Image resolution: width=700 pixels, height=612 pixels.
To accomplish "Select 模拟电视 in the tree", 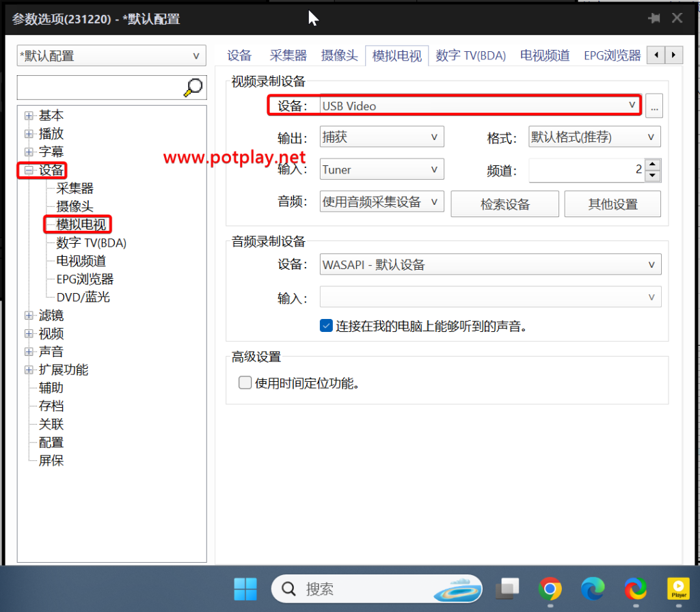I will coord(81,224).
